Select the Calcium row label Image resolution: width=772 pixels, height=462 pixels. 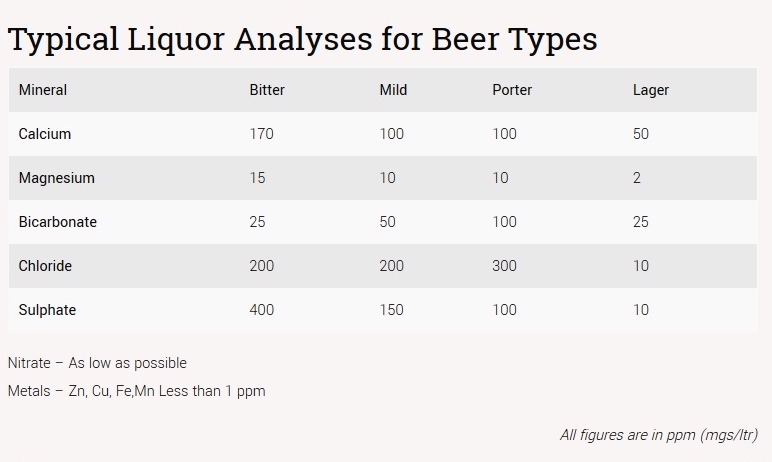45,134
